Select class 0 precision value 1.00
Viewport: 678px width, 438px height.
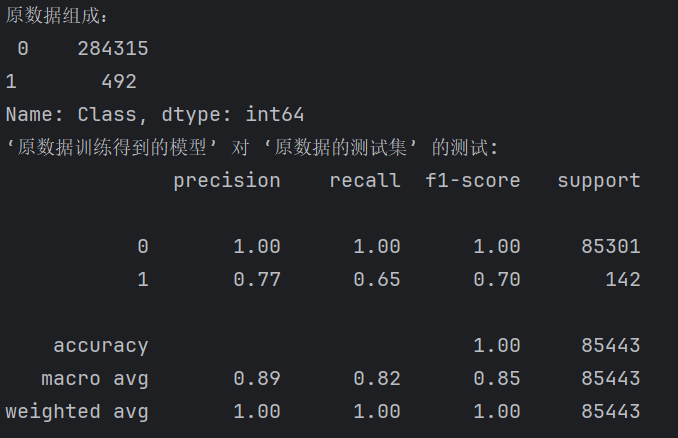coord(257,247)
